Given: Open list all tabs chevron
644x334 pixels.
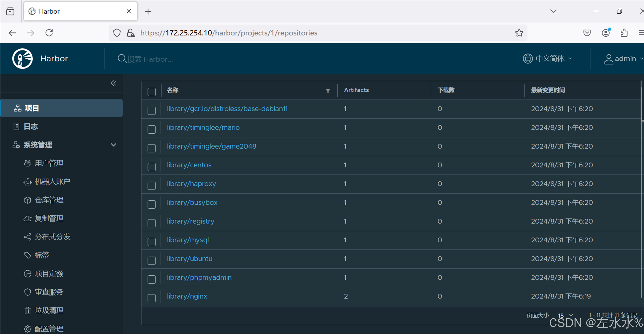Looking at the screenshot, I should coord(553,11).
